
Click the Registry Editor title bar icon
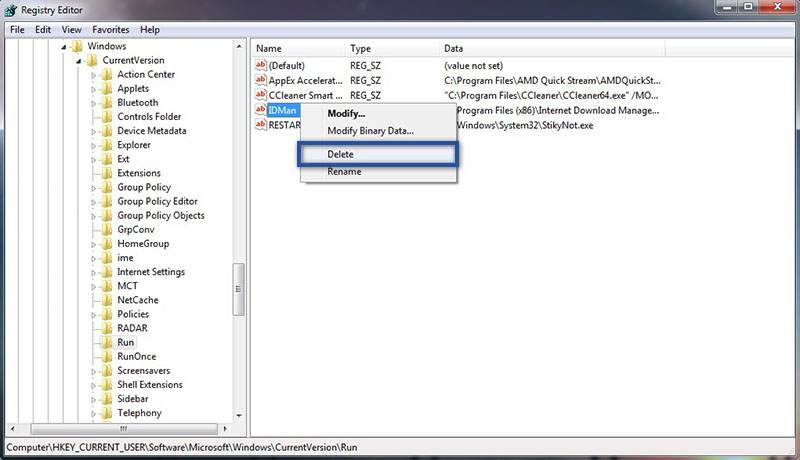click(11, 10)
